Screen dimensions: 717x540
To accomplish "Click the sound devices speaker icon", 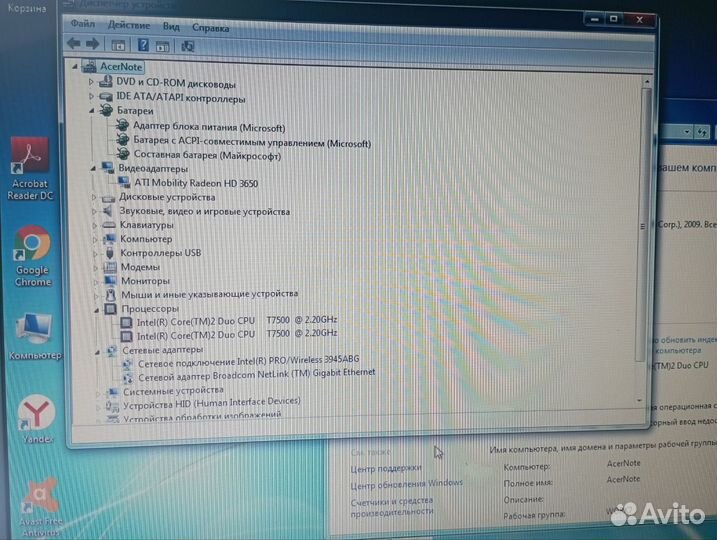I will tap(108, 211).
